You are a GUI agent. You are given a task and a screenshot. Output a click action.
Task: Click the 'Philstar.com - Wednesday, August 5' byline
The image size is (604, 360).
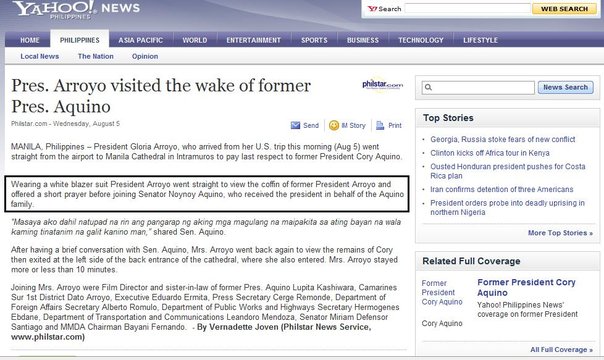[x=65, y=124]
